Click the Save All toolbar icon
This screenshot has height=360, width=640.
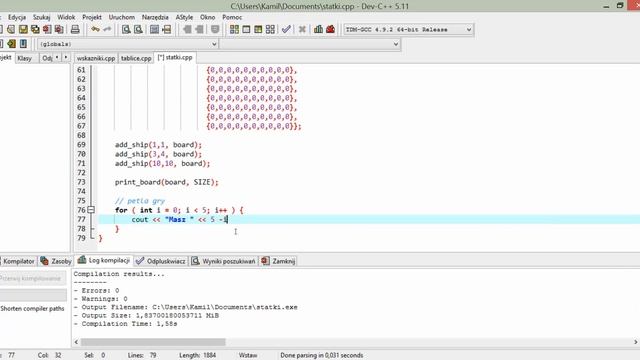pyautogui.click(x=35, y=29)
